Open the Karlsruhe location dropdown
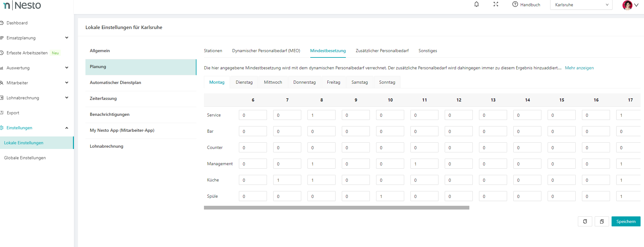 tap(581, 5)
